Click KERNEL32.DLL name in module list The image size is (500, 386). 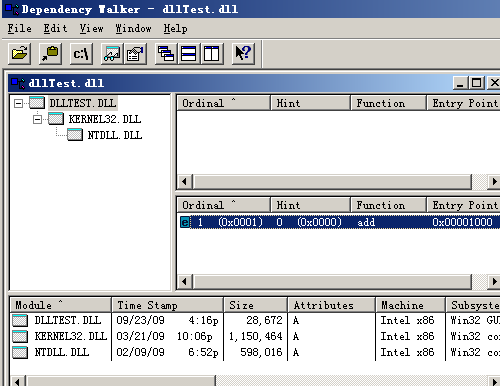(x=71, y=336)
